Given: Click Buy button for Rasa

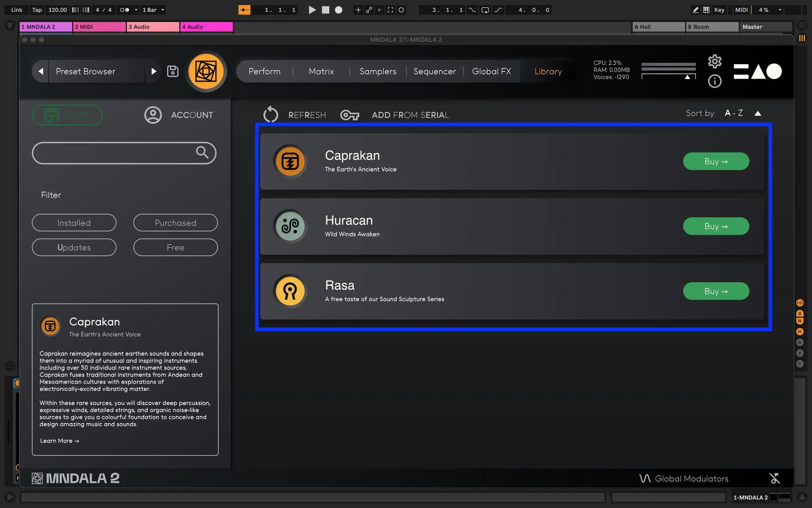Looking at the screenshot, I should 716,291.
